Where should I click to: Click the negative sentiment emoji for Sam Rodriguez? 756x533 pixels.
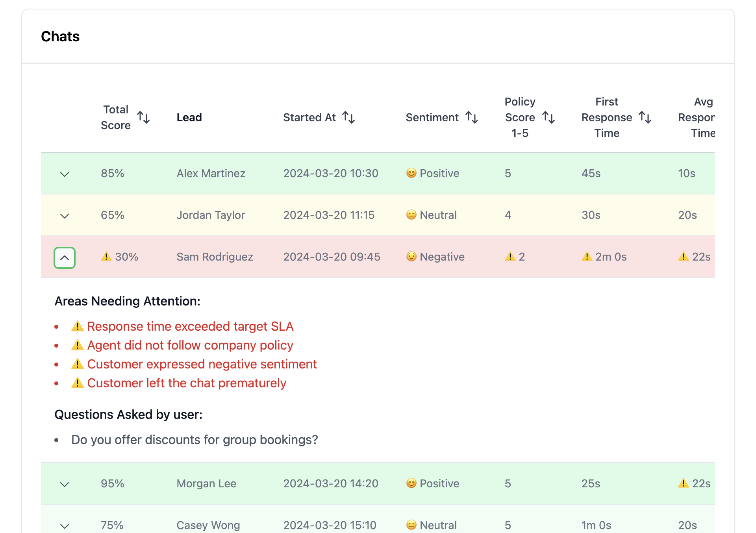point(411,257)
